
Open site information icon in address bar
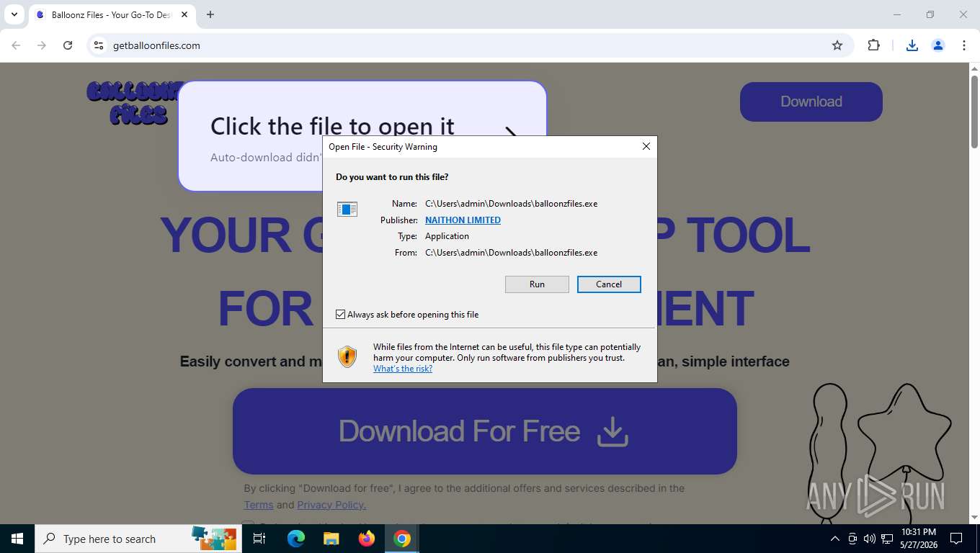pyautogui.click(x=99, y=45)
